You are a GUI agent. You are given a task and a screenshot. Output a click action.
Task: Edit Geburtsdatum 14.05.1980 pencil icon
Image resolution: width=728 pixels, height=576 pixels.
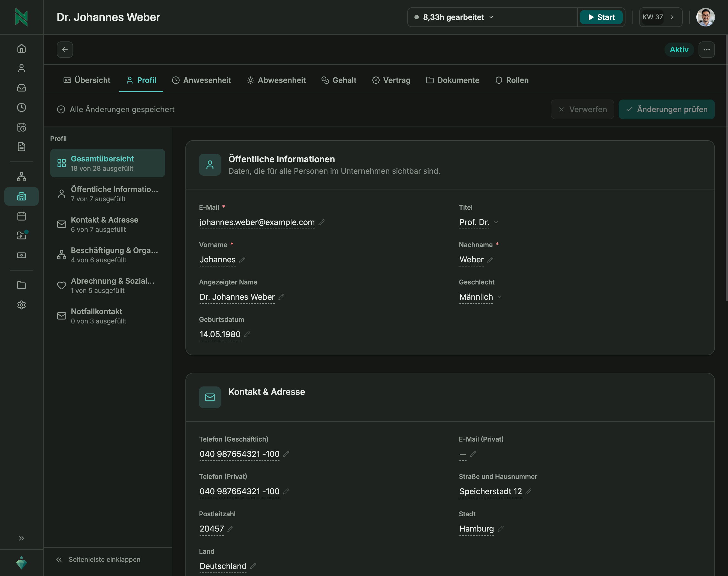tap(247, 334)
